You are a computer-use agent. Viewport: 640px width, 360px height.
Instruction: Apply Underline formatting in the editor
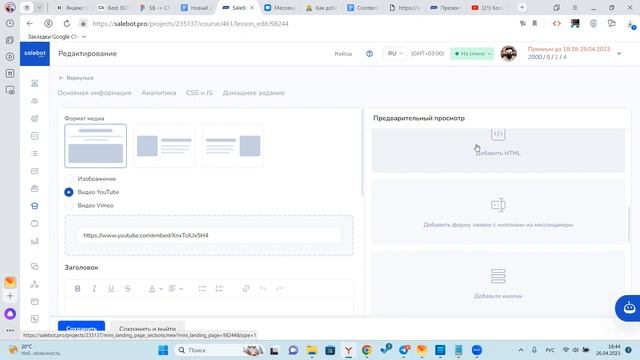coord(111,289)
